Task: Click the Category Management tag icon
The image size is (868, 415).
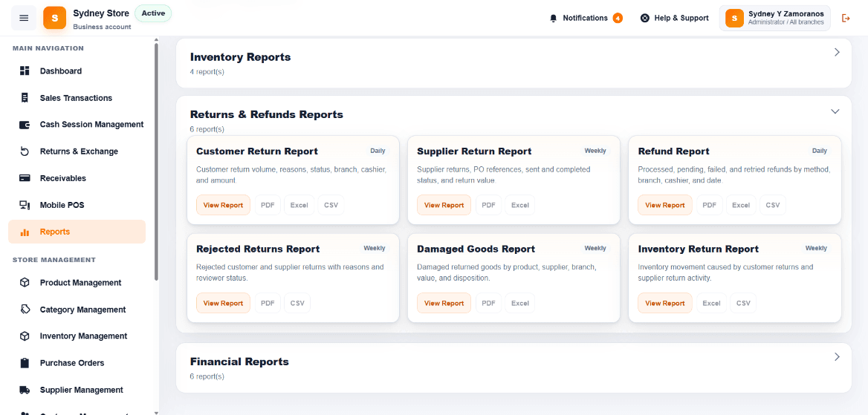Action: tap(25, 310)
